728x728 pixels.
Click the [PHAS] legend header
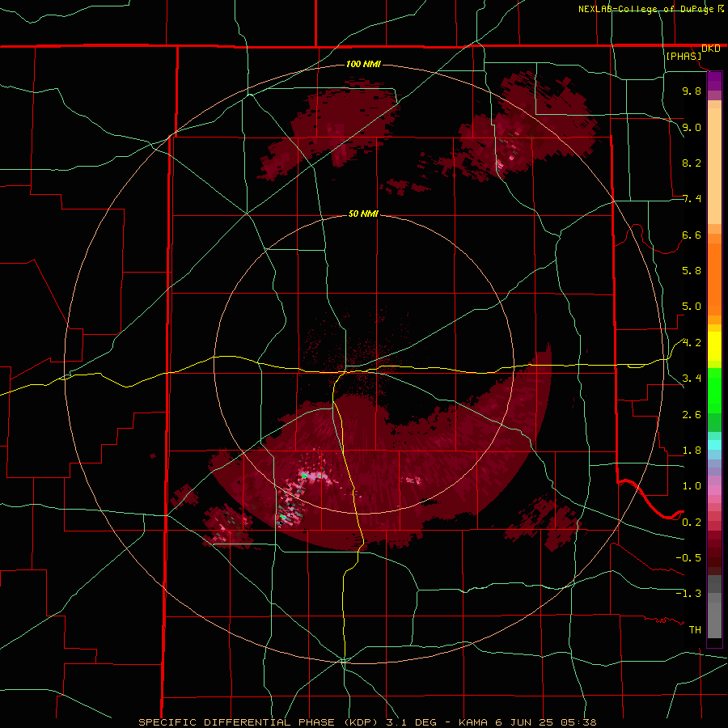pos(684,57)
